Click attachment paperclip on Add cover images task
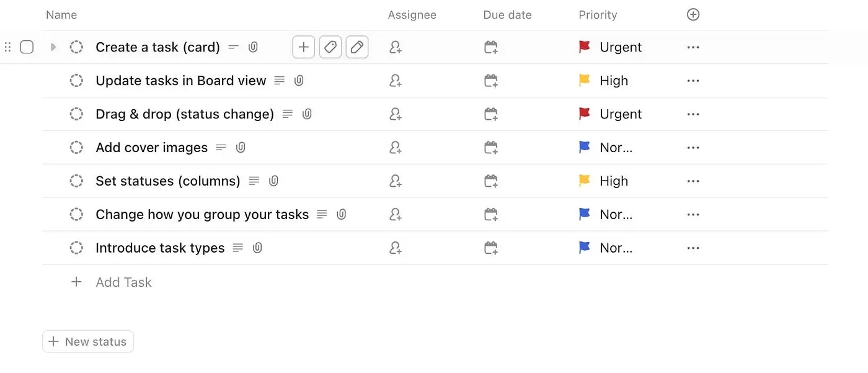The width and height of the screenshot is (868, 373). 241,148
